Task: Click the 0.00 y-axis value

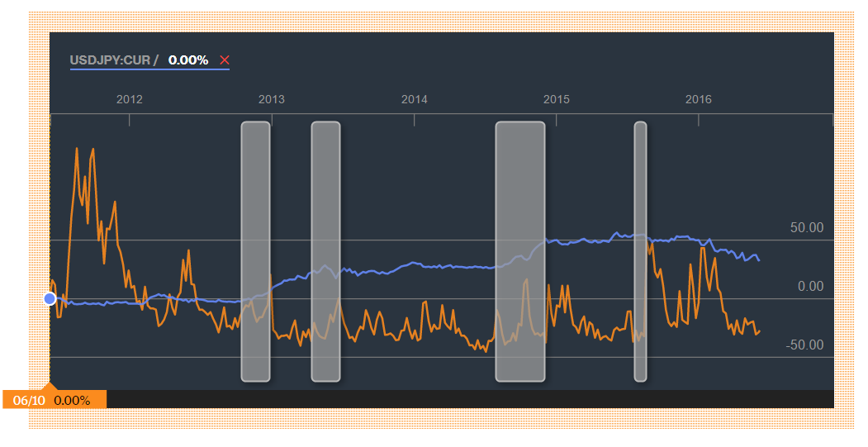Action: (810, 287)
